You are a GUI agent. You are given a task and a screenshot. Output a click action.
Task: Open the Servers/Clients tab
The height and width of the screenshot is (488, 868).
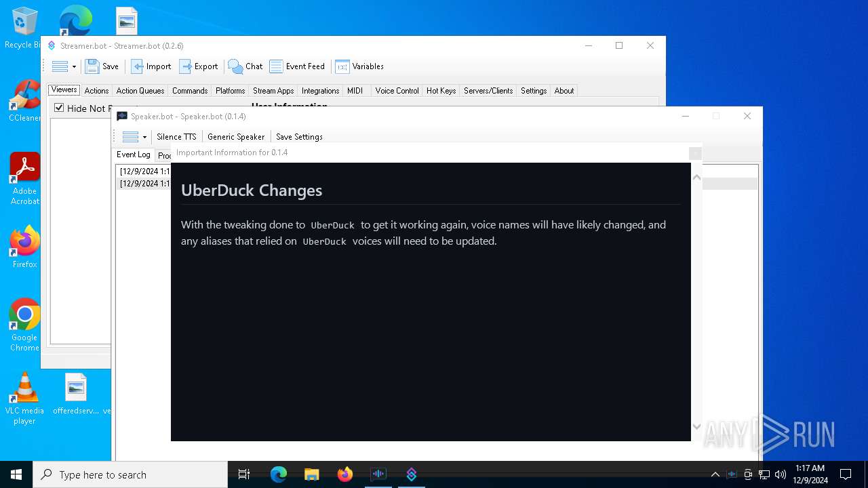(488, 91)
